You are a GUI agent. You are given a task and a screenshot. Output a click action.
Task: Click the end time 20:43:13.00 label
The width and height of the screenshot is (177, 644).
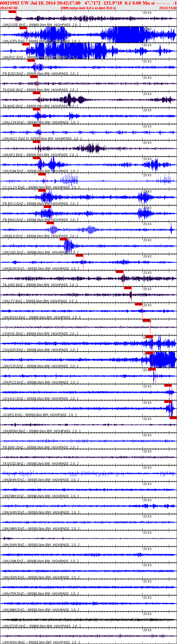(168, 8)
